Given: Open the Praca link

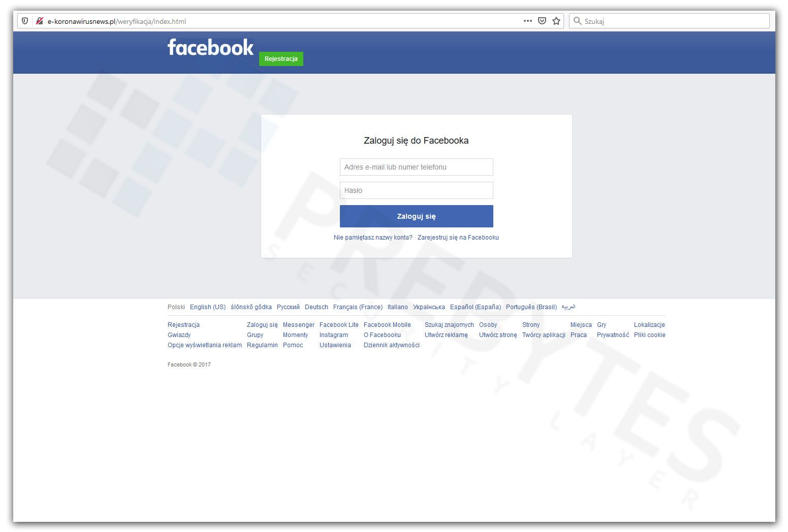Looking at the screenshot, I should (579, 335).
